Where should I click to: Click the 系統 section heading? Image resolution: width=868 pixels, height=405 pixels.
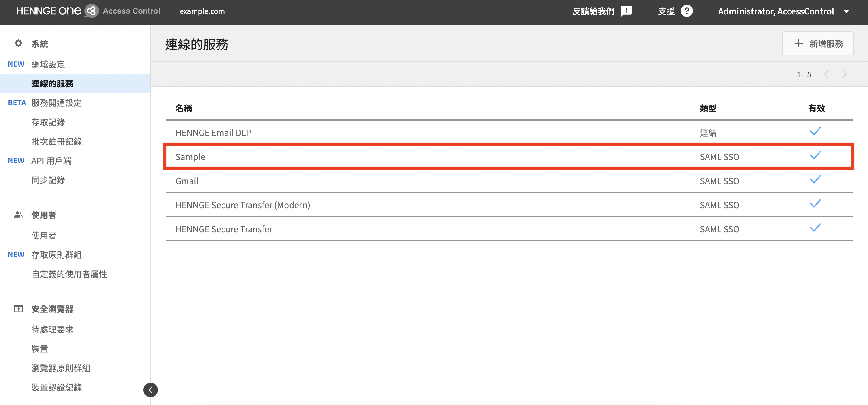pyautogui.click(x=40, y=43)
